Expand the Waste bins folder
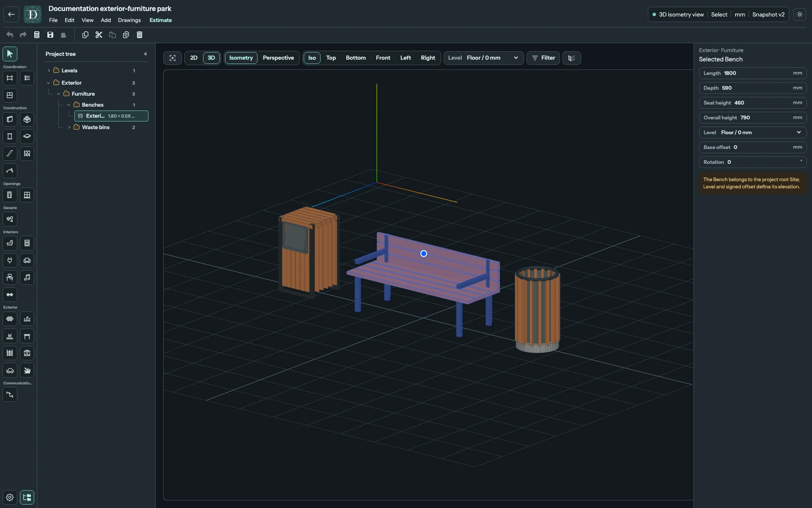The image size is (812, 508). 69,127
